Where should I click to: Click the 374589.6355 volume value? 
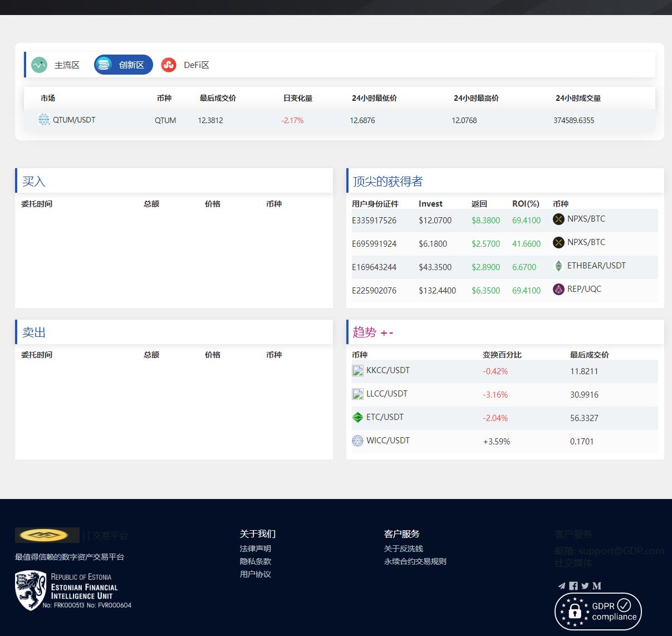click(x=574, y=120)
